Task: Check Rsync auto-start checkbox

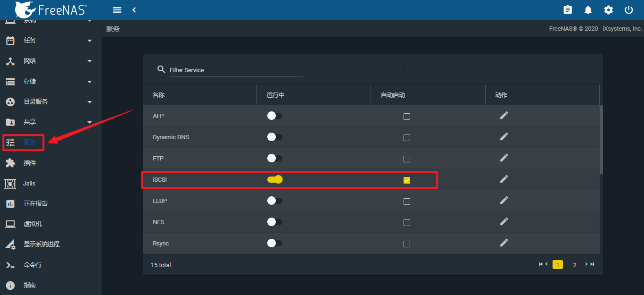Action: click(x=407, y=244)
